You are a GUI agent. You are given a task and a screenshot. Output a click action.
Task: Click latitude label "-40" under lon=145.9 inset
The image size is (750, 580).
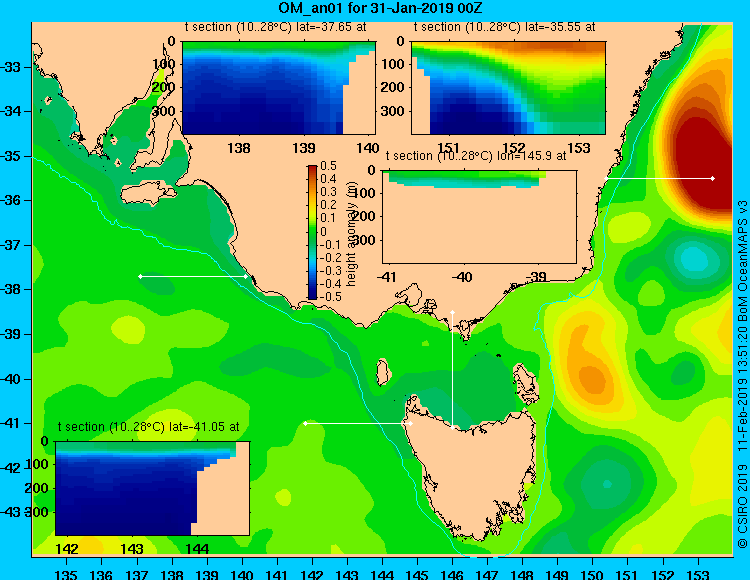click(463, 277)
